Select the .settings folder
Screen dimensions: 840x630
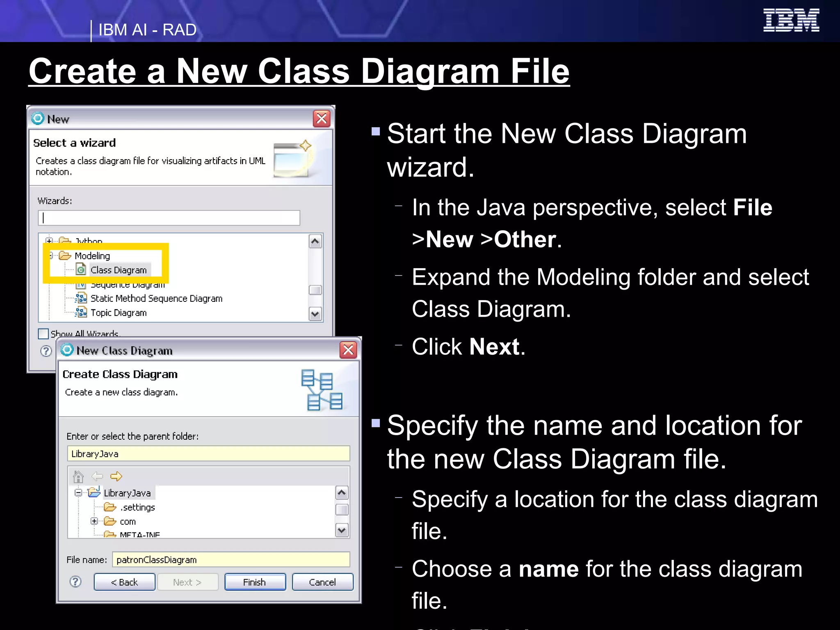138,507
